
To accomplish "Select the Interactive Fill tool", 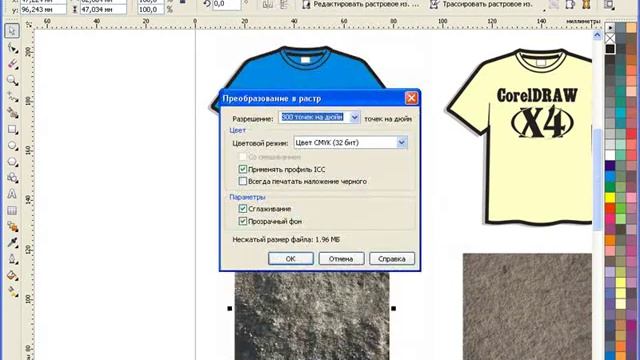I will (x=12, y=291).
